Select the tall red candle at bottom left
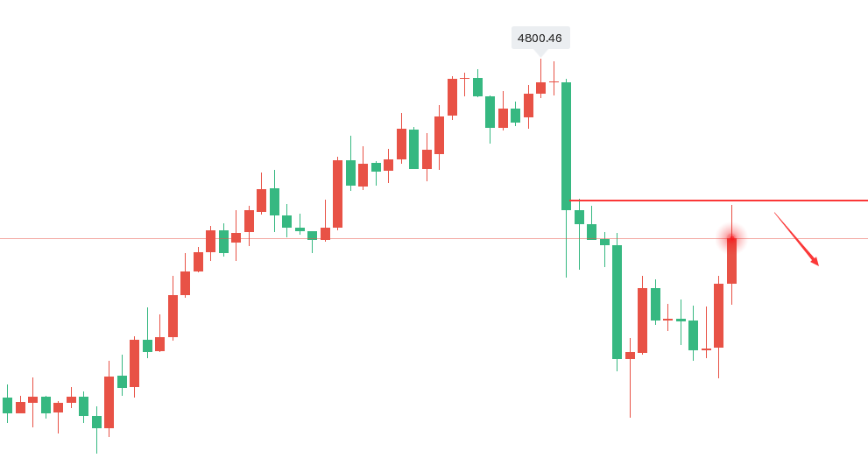The height and width of the screenshot is (458, 868). (x=109, y=402)
